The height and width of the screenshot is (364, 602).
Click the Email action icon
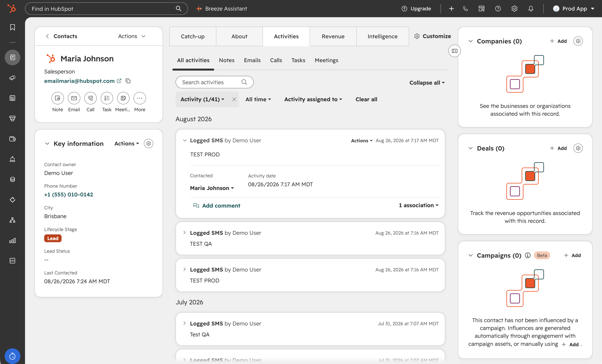coord(74,98)
